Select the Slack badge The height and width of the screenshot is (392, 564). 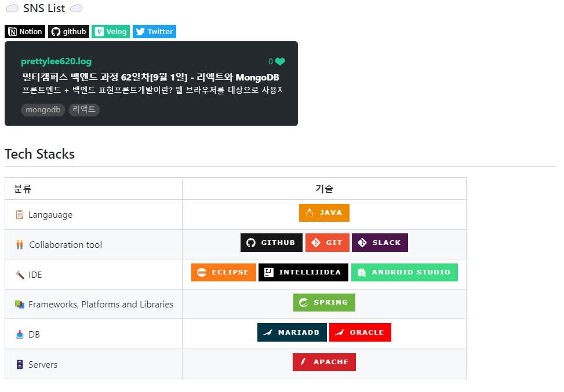(x=380, y=243)
